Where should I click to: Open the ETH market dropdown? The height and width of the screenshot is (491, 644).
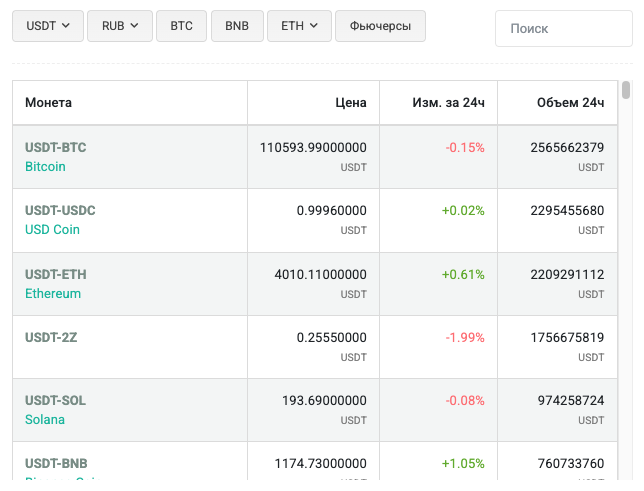click(x=299, y=26)
